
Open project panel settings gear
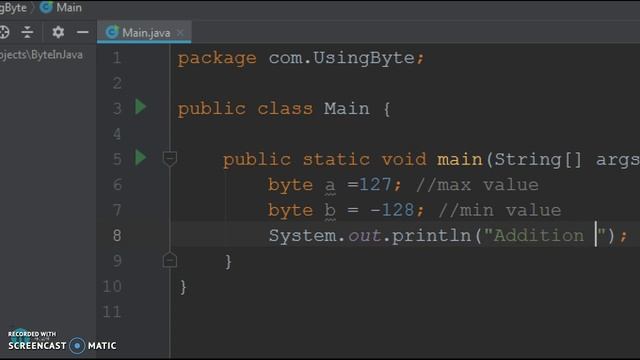[x=58, y=32]
